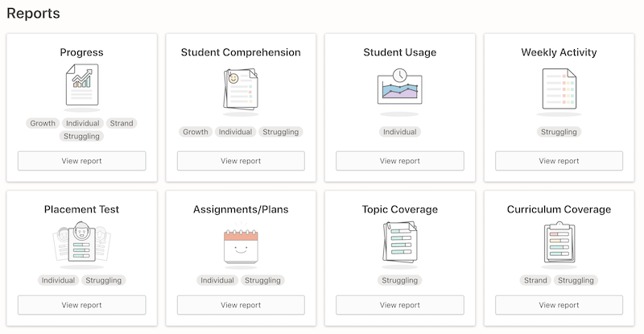Click the Weekly Activity checklist icon
The height and width of the screenshot is (334, 644).
pos(559,89)
